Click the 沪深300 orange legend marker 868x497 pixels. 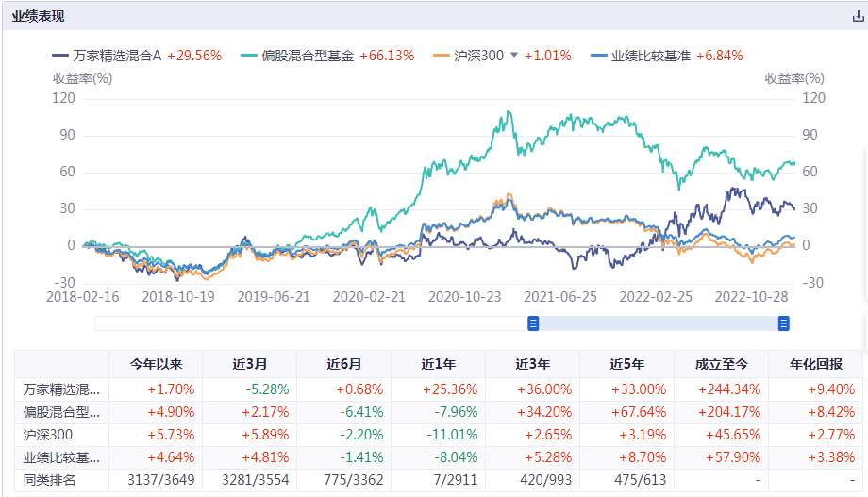(440, 56)
